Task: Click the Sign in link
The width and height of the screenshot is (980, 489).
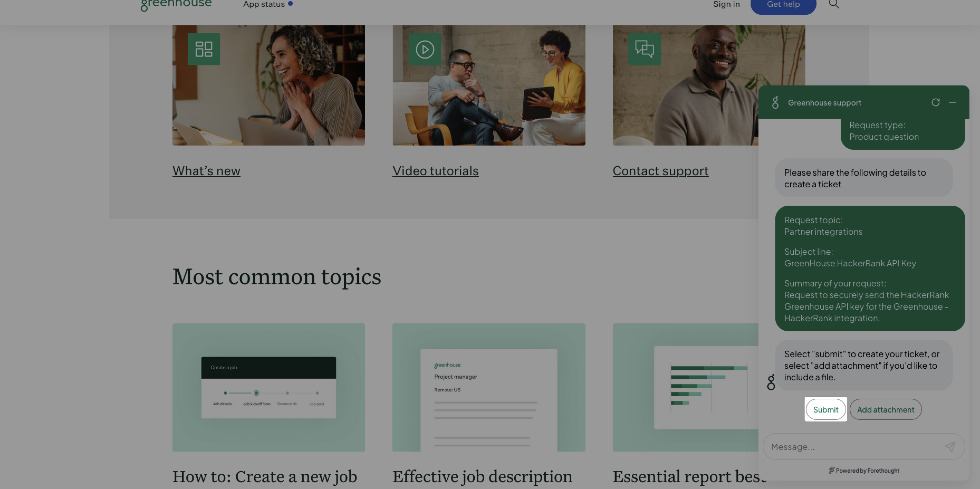Action: [x=726, y=4]
